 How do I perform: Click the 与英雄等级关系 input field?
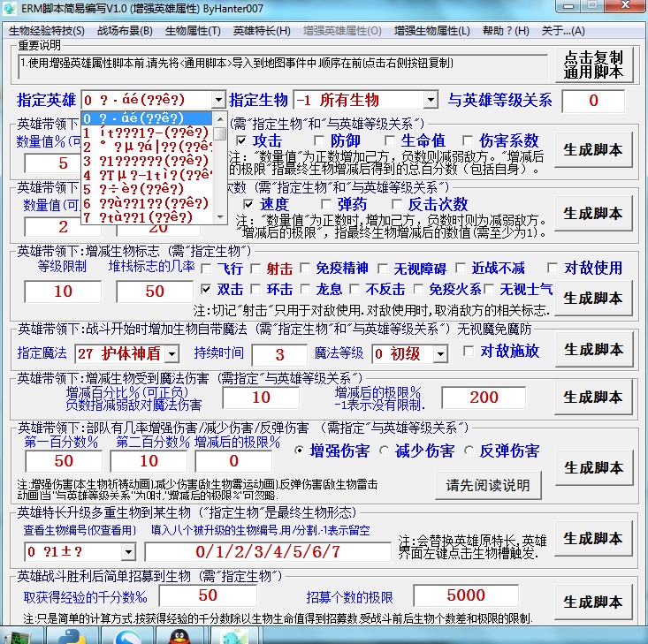pyautogui.click(x=593, y=101)
